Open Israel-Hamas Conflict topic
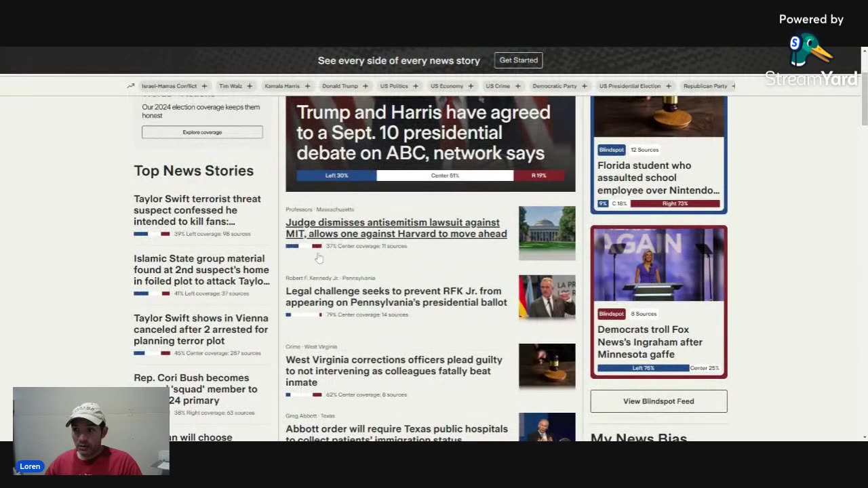The height and width of the screenshot is (488, 868). coord(169,86)
